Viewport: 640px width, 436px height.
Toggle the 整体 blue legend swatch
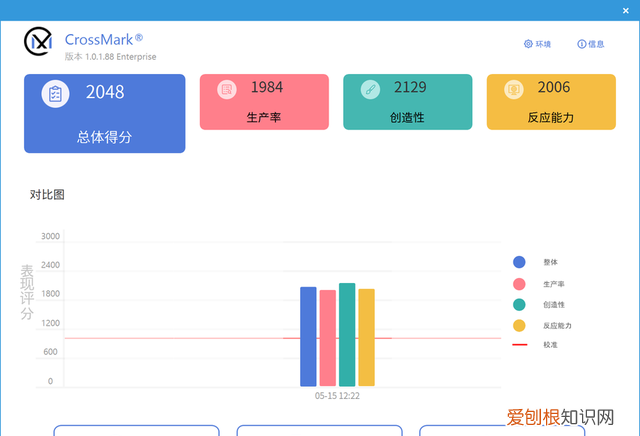(x=519, y=262)
